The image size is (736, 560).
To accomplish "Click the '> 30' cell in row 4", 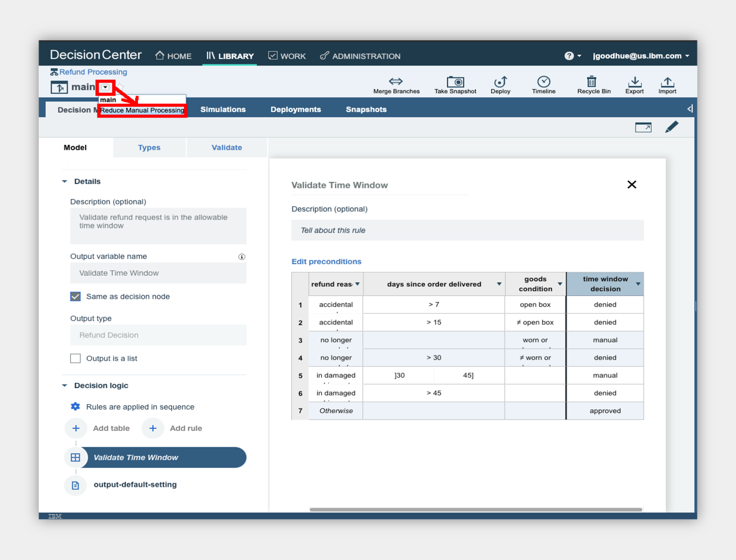I will (x=434, y=357).
